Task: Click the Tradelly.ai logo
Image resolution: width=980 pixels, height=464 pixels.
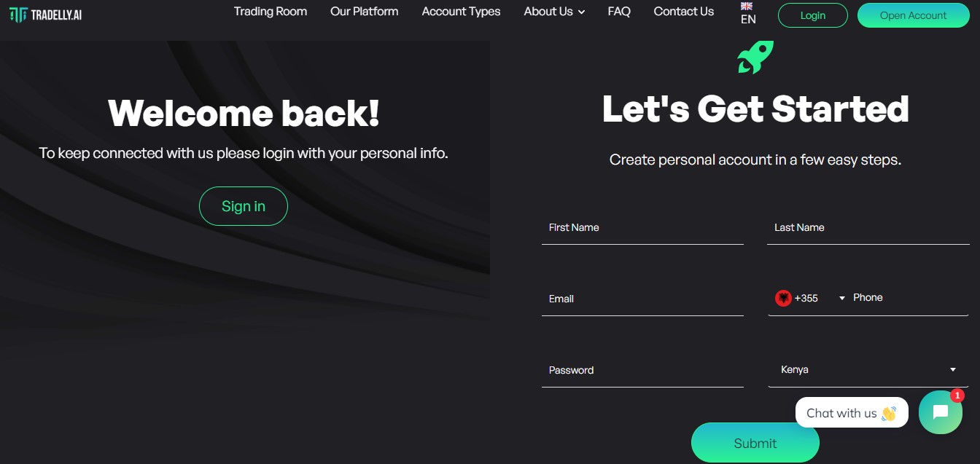Action: (45, 15)
